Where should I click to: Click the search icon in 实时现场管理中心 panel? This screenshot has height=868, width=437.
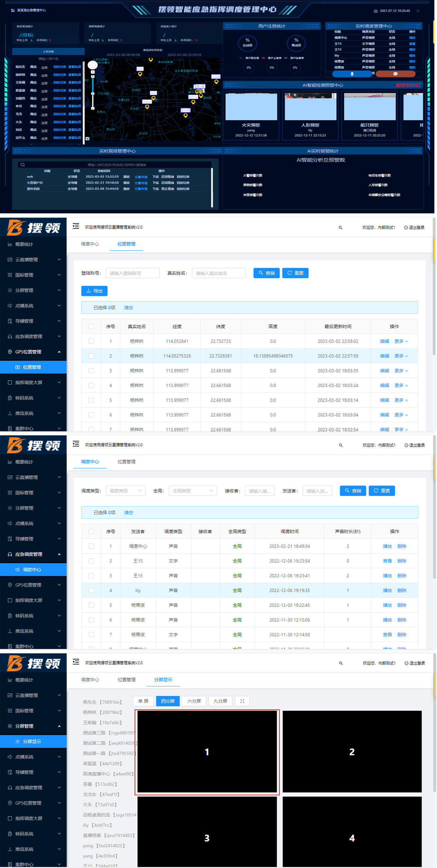23,165
